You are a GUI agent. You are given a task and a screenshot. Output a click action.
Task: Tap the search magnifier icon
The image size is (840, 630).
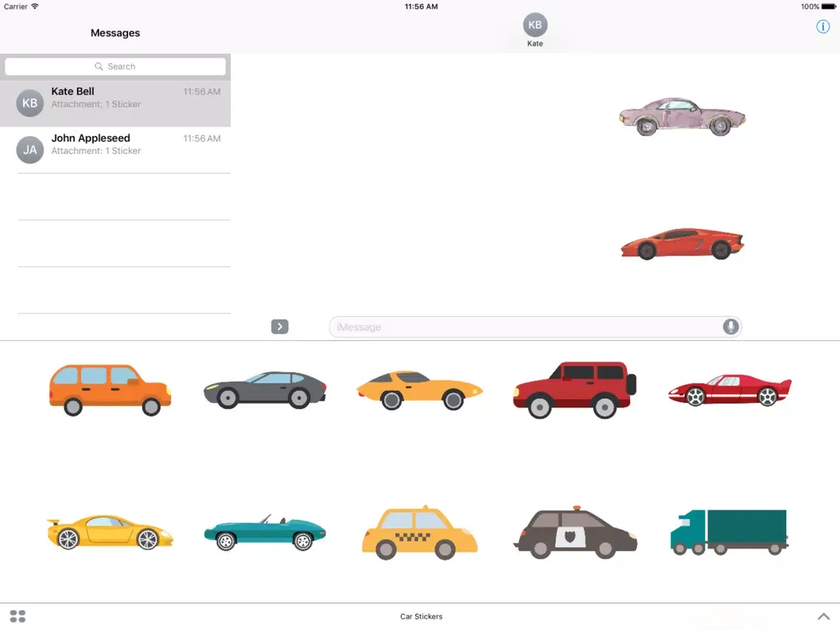click(x=98, y=67)
